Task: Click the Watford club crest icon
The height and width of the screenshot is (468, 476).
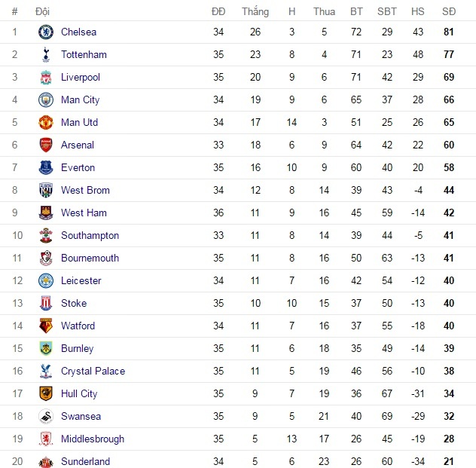Action: (x=47, y=326)
